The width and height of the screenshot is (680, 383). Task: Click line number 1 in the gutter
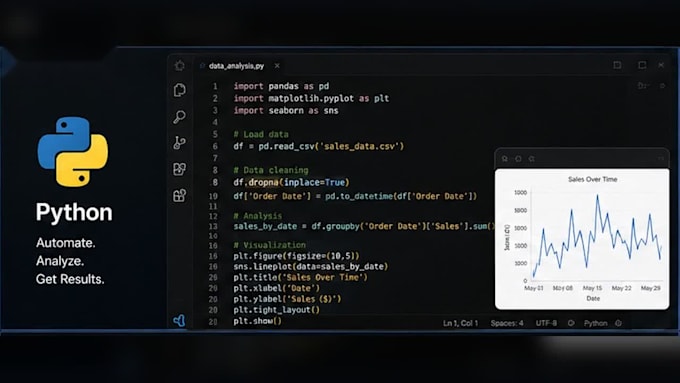(x=215, y=86)
